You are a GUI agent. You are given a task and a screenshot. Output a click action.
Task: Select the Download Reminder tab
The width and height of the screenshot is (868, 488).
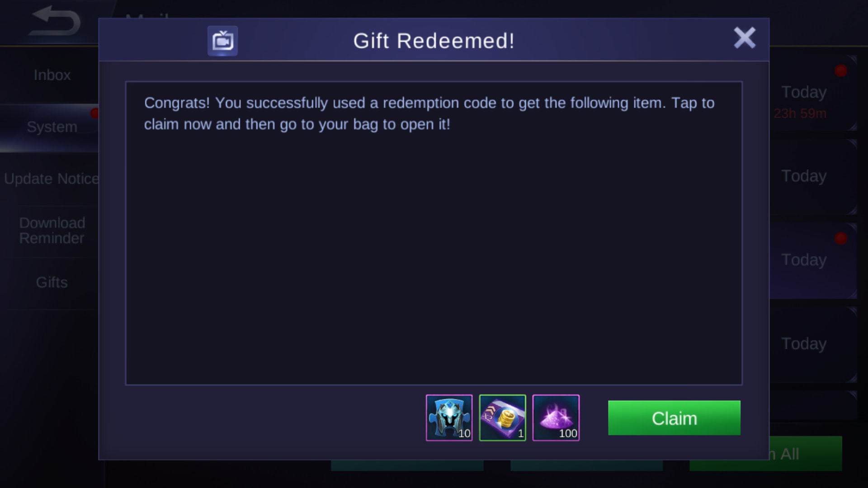point(52,230)
